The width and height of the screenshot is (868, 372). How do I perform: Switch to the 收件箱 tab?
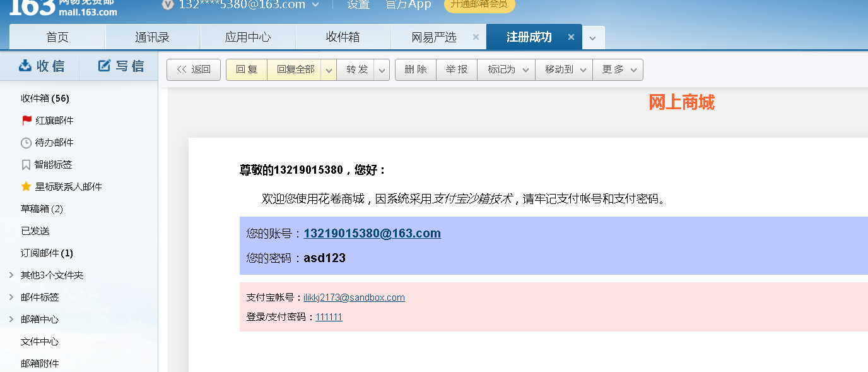tap(343, 37)
